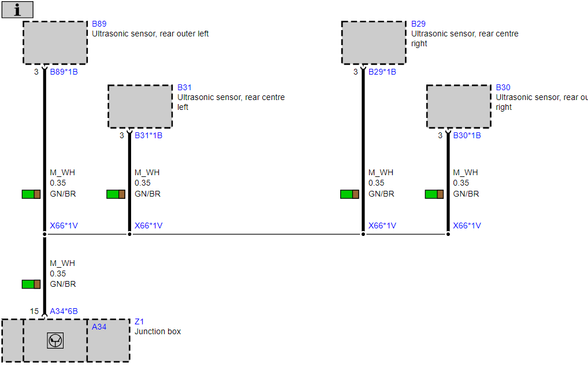Click the X66*1V link on the B31 wire

tap(148, 225)
